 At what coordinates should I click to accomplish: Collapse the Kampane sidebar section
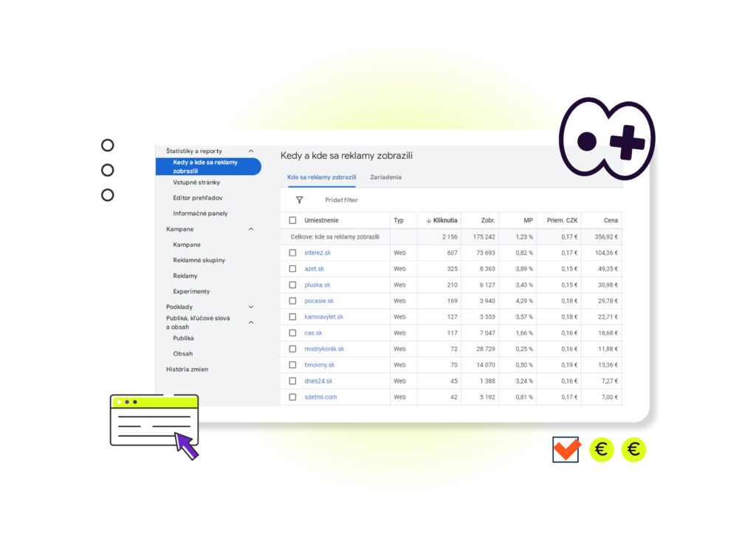(x=251, y=229)
